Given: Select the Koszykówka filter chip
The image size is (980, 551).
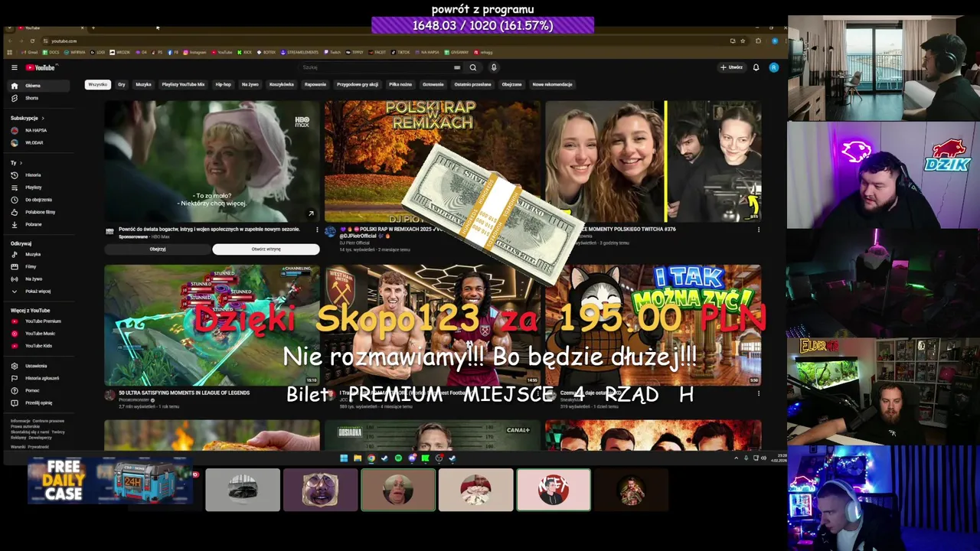Looking at the screenshot, I should pos(281,84).
